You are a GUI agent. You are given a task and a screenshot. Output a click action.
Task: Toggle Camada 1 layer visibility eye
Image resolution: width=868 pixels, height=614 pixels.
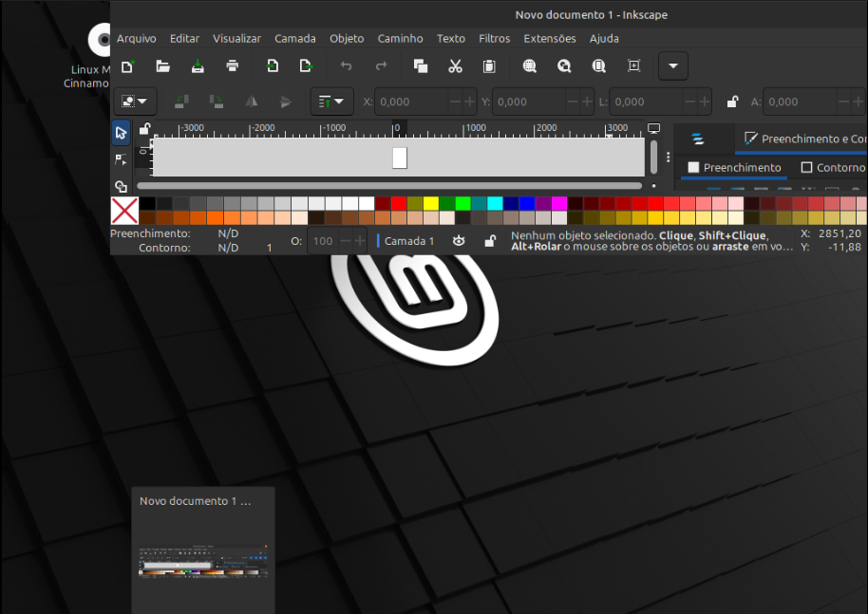(x=459, y=241)
